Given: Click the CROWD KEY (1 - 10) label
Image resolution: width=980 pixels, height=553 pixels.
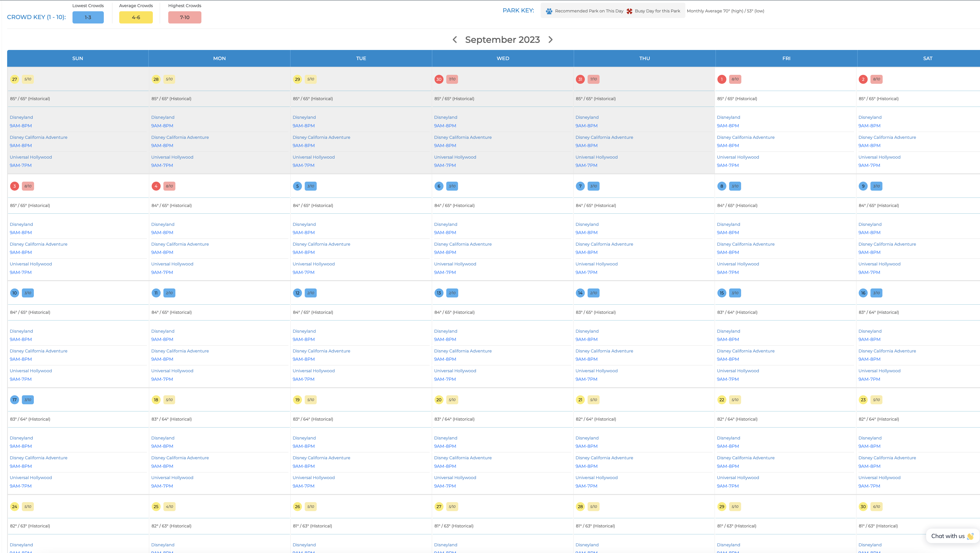Looking at the screenshot, I should pos(37,17).
